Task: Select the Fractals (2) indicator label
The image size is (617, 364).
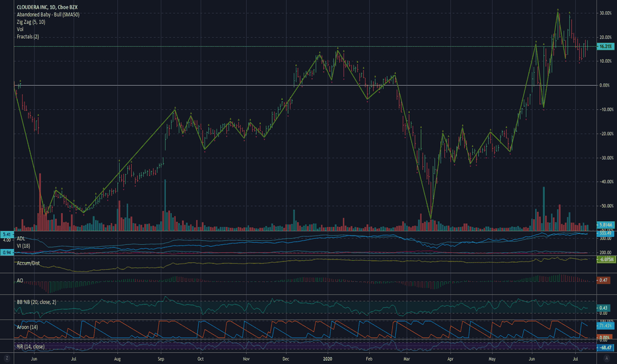Action: [x=28, y=36]
